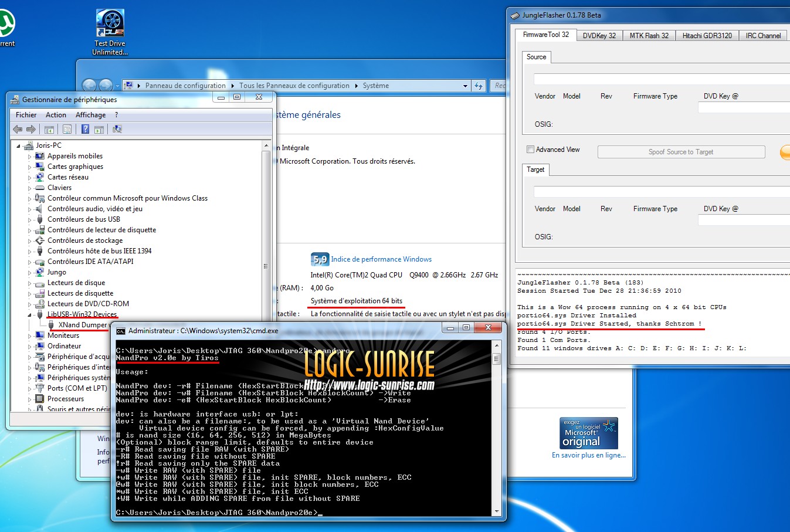Click Moniteurs monitor icon
Image resolution: width=790 pixels, height=532 pixels.
(x=40, y=336)
